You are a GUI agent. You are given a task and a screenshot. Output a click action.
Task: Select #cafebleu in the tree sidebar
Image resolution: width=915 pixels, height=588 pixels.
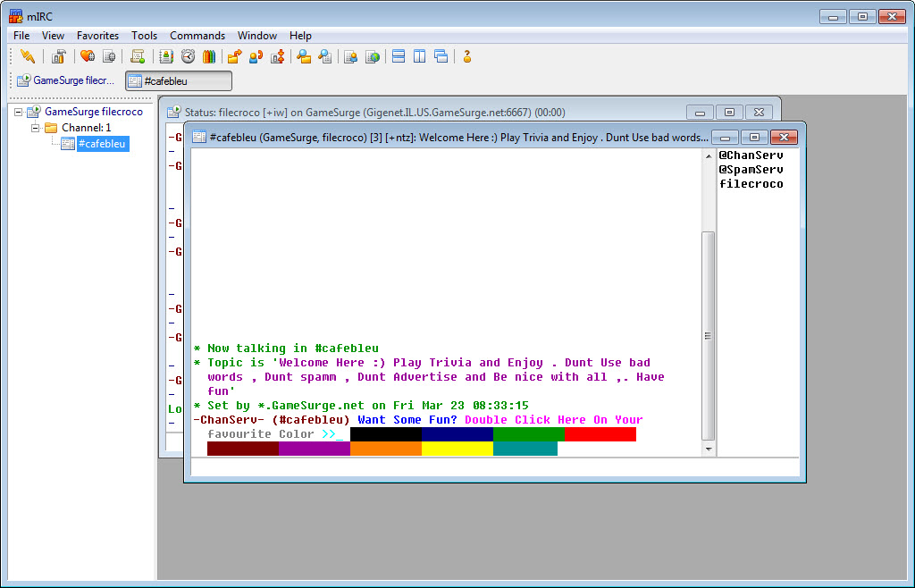click(x=102, y=144)
